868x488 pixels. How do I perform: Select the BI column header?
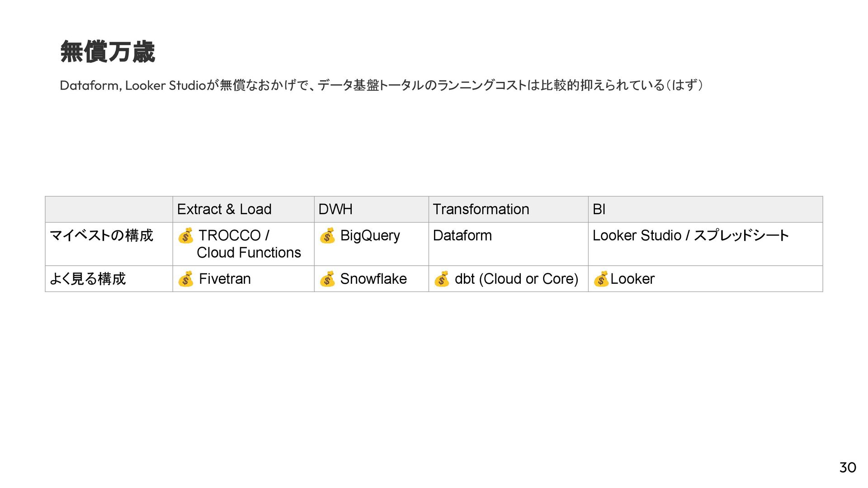pos(599,209)
